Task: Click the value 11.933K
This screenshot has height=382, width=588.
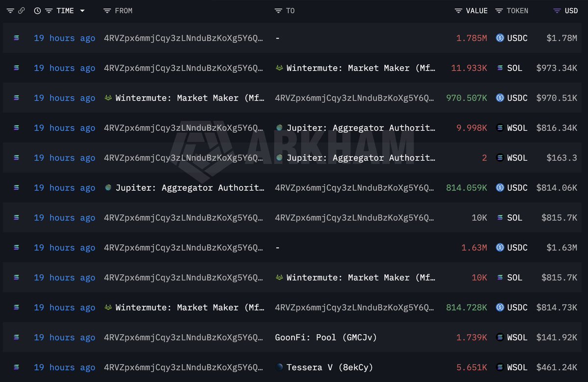Action: click(469, 68)
